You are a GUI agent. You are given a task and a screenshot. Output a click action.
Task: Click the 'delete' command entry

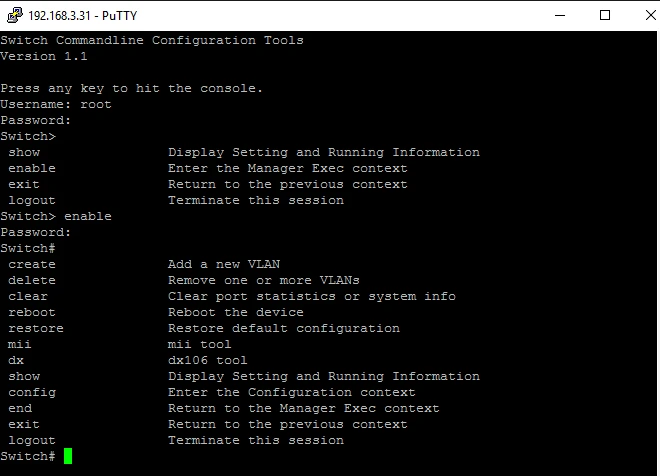coord(32,280)
